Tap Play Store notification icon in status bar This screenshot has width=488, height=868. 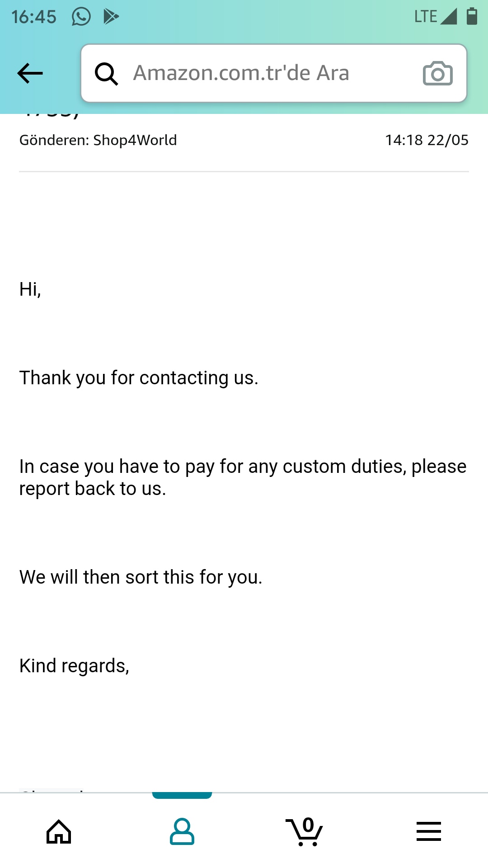click(111, 17)
